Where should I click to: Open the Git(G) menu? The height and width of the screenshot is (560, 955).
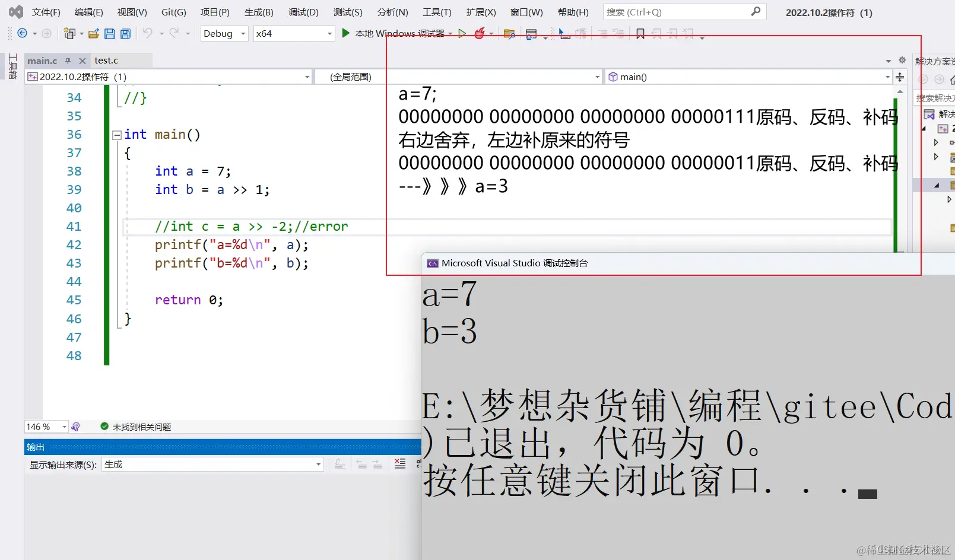pyautogui.click(x=174, y=12)
